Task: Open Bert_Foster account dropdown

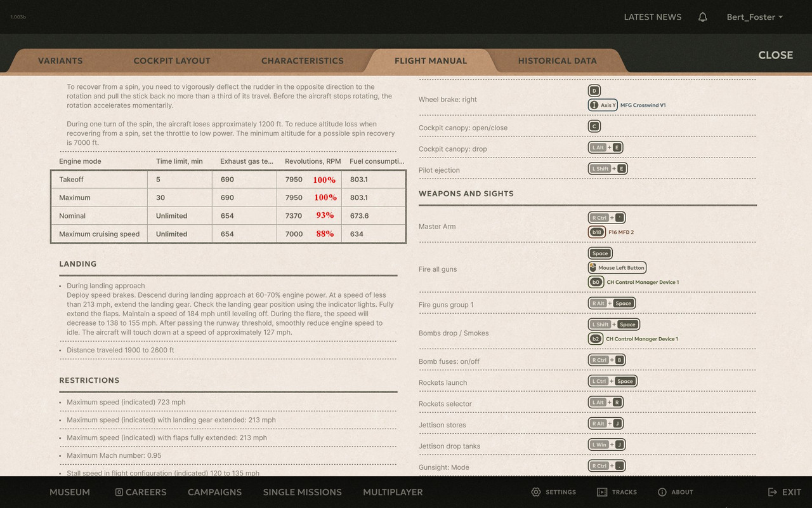Action: click(754, 17)
